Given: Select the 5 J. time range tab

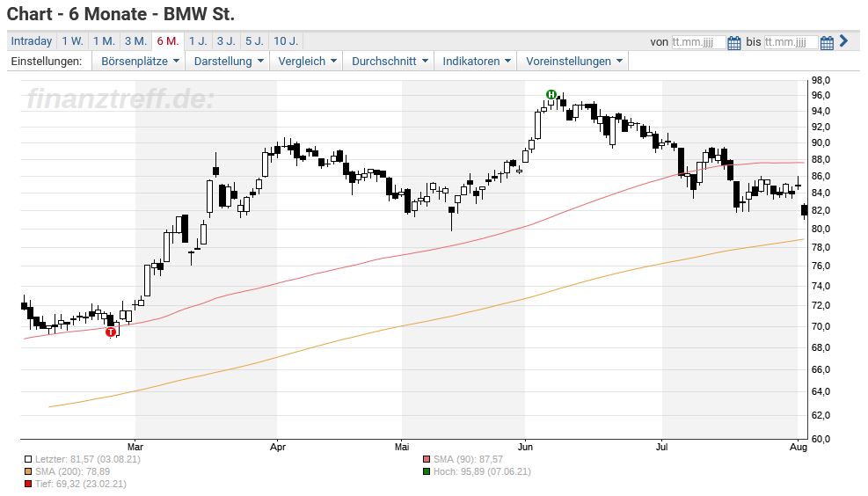Looking at the screenshot, I should point(255,41).
